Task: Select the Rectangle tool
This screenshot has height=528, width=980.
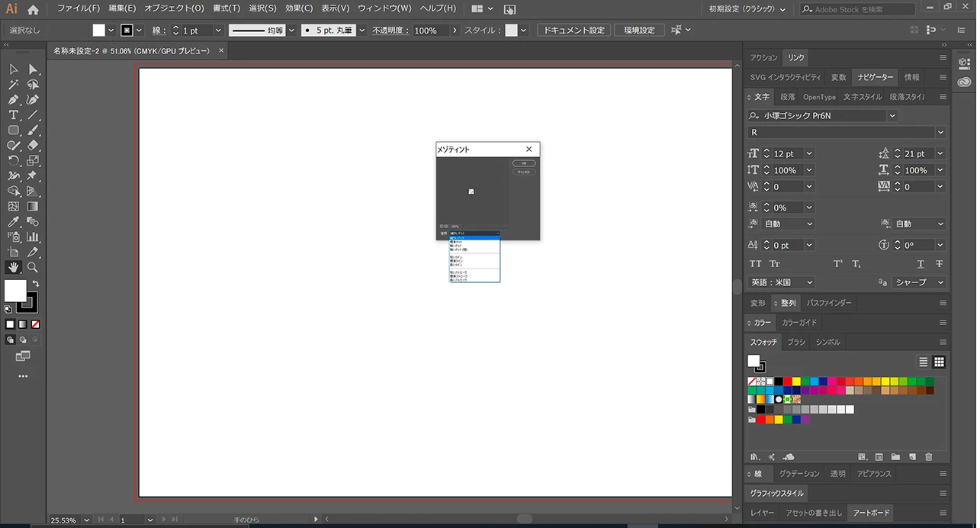Action: click(14, 130)
